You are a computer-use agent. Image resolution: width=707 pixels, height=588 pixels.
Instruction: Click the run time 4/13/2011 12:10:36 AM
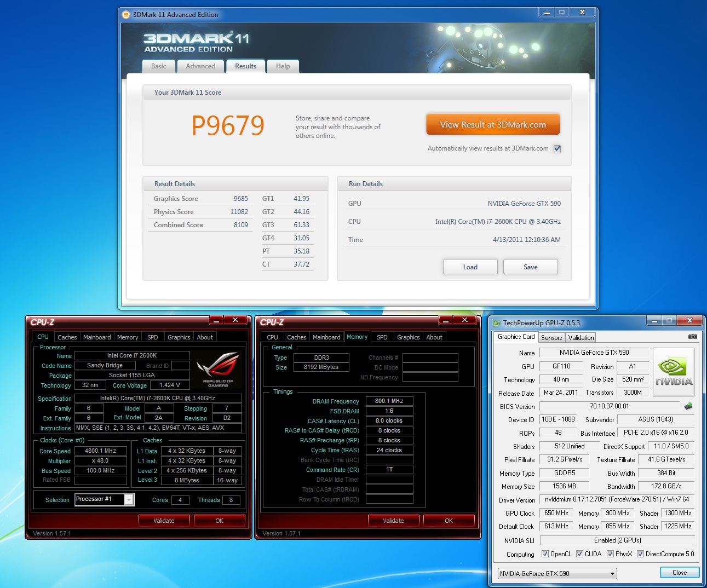527,240
